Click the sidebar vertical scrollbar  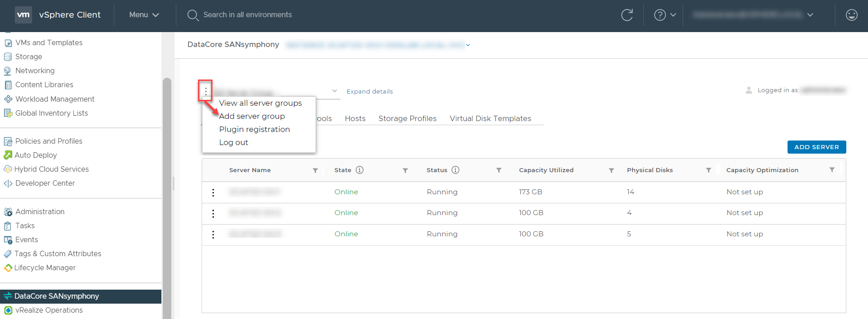point(167,198)
